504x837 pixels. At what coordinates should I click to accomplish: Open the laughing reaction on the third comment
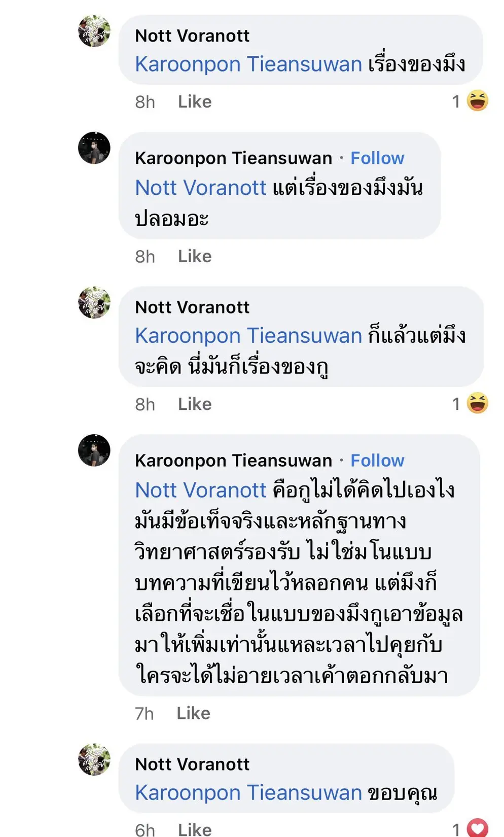click(477, 403)
